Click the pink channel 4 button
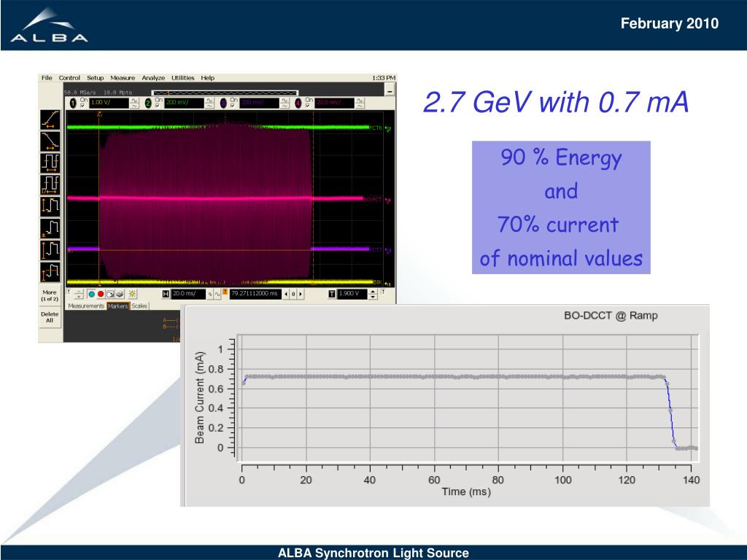Viewport: 747px width, 560px height. tap(298, 104)
